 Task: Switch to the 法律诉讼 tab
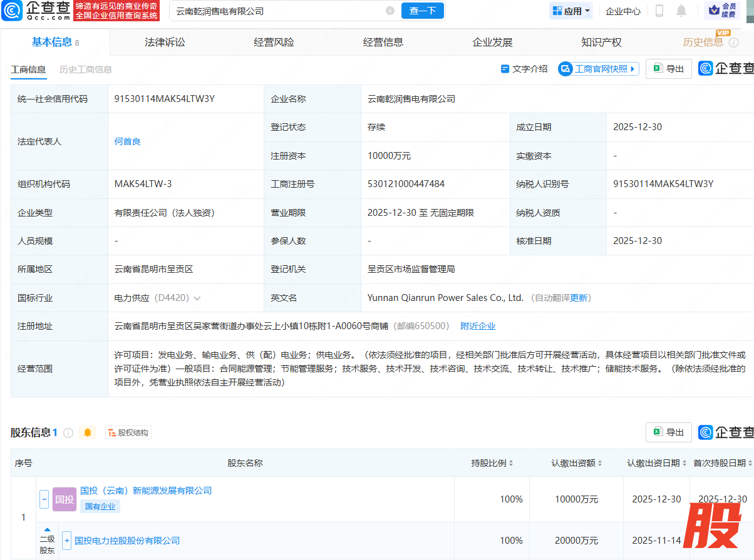[x=165, y=42]
